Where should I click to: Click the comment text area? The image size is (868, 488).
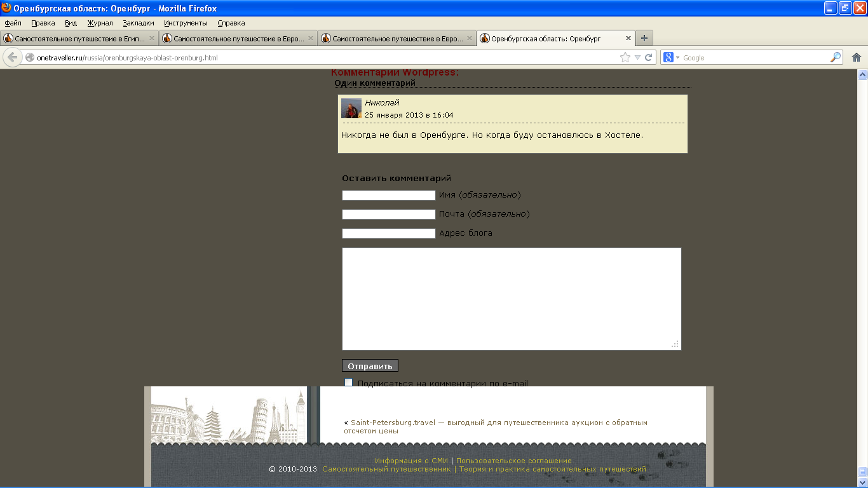point(512,299)
